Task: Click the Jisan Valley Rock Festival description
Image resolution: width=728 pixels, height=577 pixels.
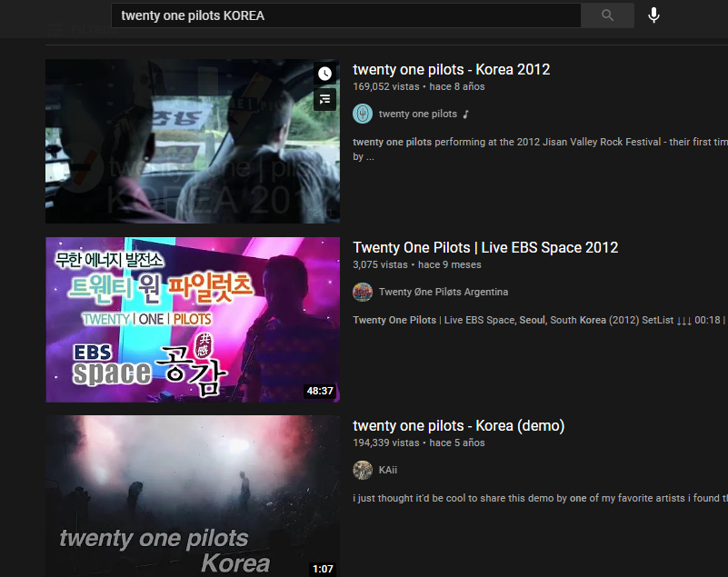Action: 541,149
